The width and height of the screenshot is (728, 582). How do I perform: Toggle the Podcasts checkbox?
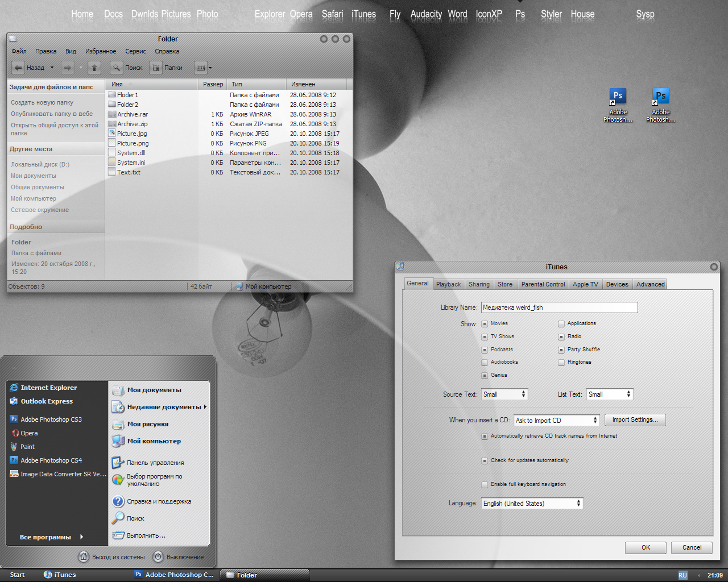pyautogui.click(x=485, y=350)
